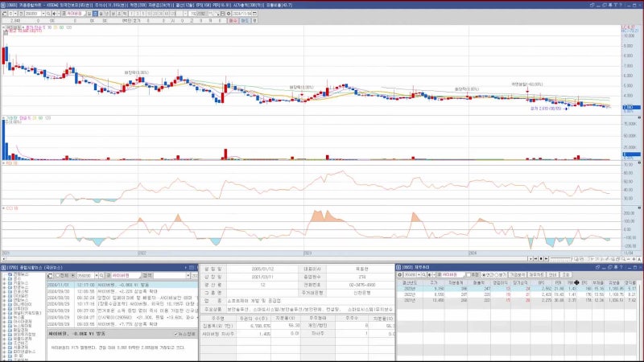This screenshot has width=644, height=362.
Task: Select the 2022년 row in the 재무추이 table
Action: click(x=517, y=294)
